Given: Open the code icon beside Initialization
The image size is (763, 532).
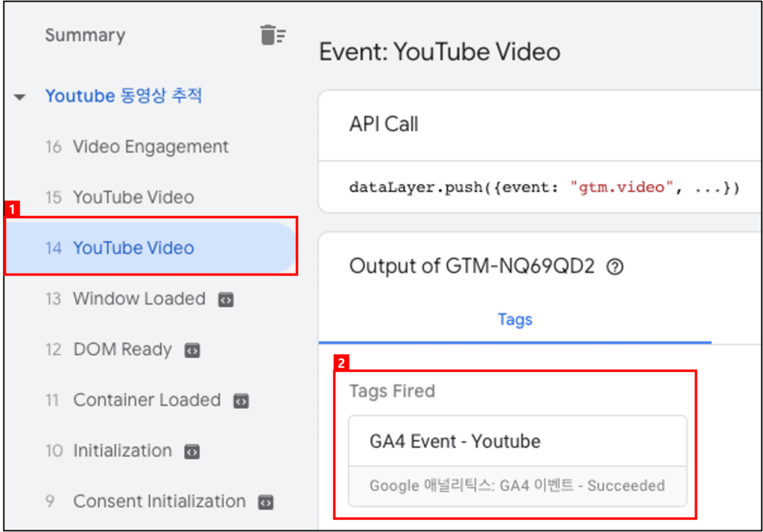Looking at the screenshot, I should pyautogui.click(x=192, y=452).
